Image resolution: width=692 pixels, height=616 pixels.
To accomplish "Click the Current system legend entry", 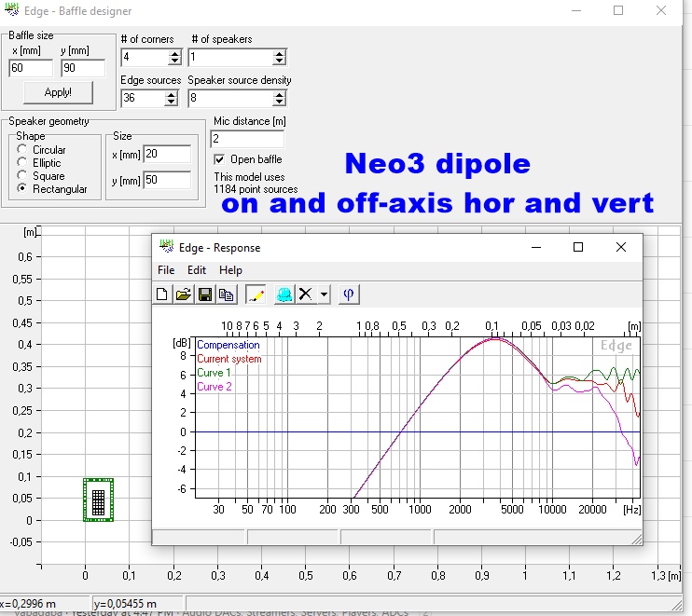I will coord(229,359).
